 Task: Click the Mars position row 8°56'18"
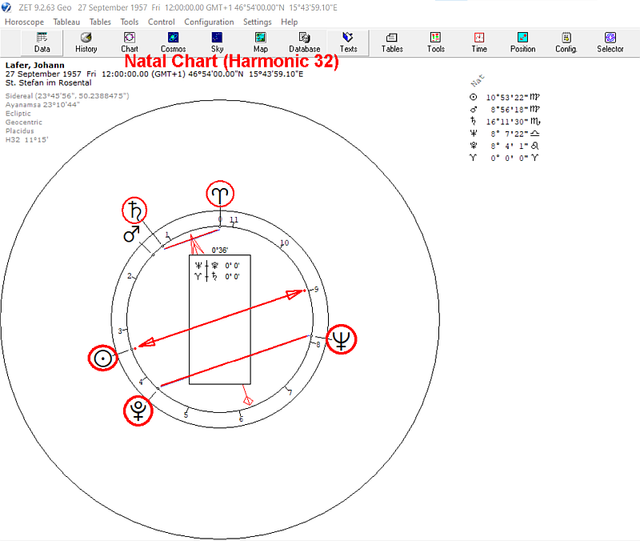coord(504,109)
